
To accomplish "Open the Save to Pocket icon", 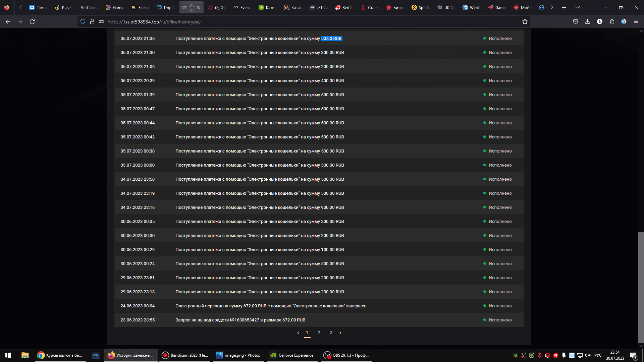I will pos(576,22).
